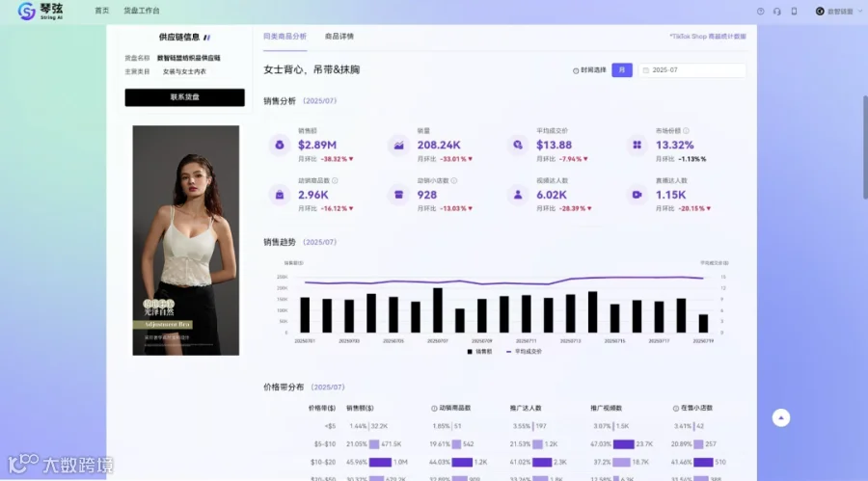Click the coin icon for 平均成交价
Viewport: 868px width, 481px height.
(518, 145)
